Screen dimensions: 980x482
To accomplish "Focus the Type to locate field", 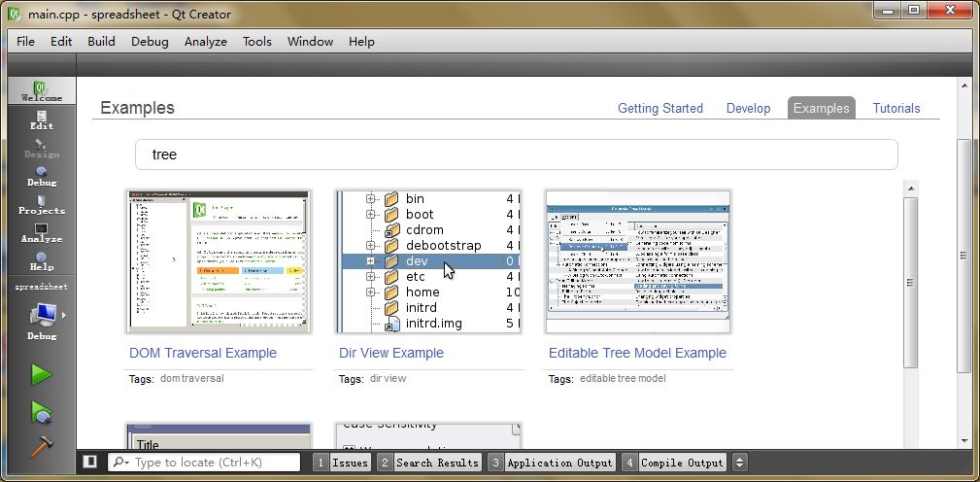I will (204, 462).
